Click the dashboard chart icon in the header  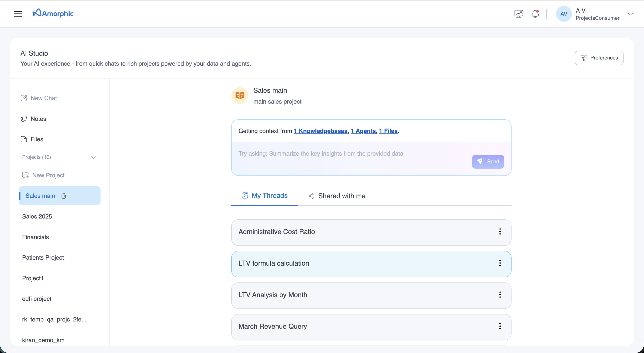pyautogui.click(x=519, y=14)
